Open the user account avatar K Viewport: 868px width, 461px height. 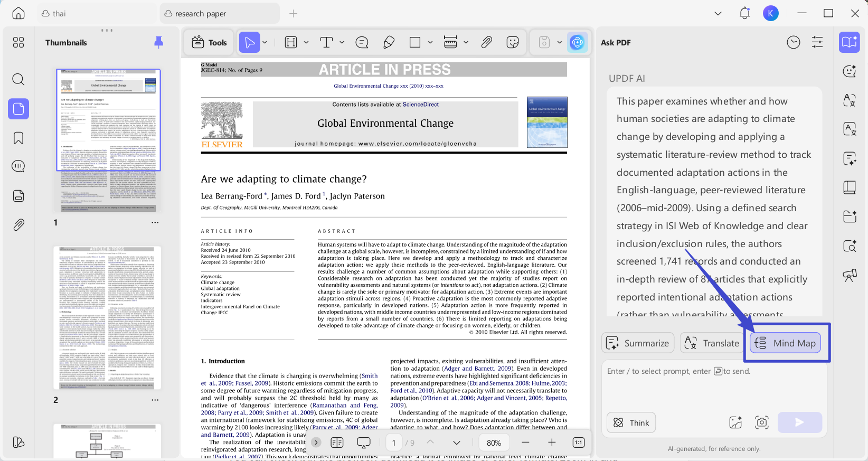771,13
